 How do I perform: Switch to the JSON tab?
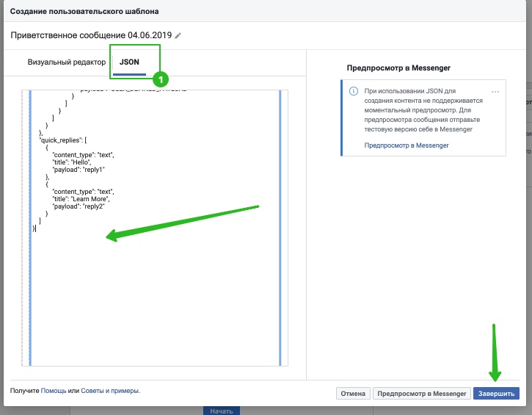pos(129,62)
